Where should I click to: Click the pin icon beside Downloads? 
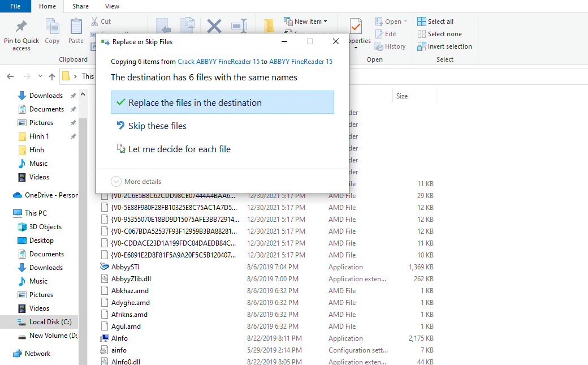click(x=73, y=96)
